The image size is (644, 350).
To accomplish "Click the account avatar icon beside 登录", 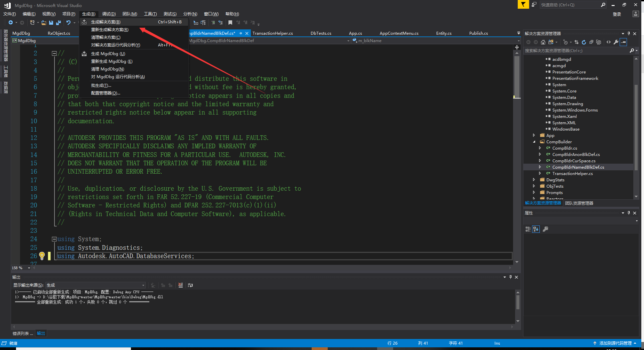I will click(635, 14).
